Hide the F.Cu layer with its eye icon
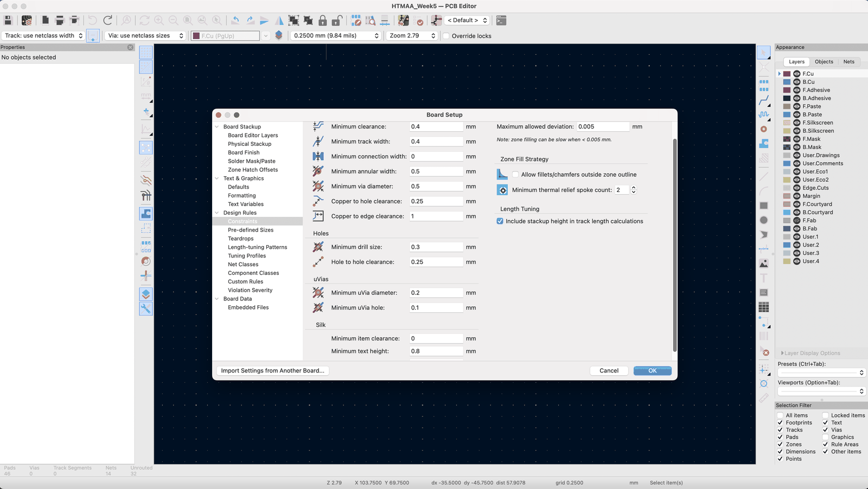 pyautogui.click(x=797, y=74)
